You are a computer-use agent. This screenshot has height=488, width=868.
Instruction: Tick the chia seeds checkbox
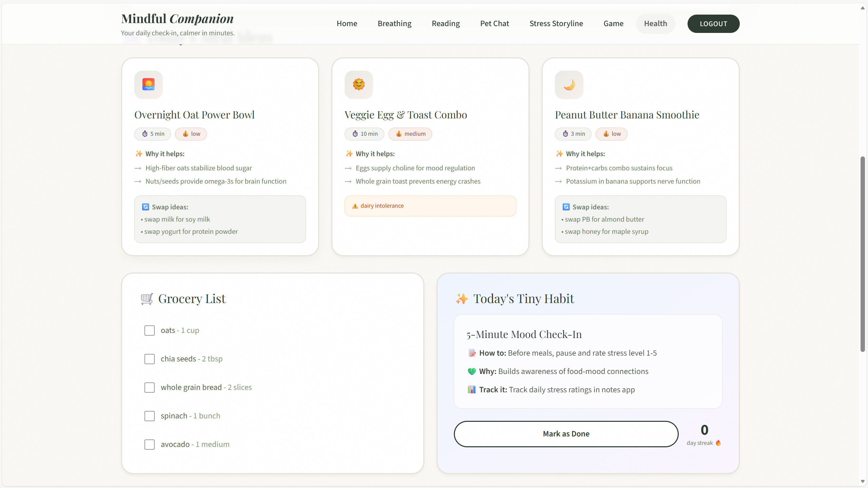pyautogui.click(x=149, y=359)
